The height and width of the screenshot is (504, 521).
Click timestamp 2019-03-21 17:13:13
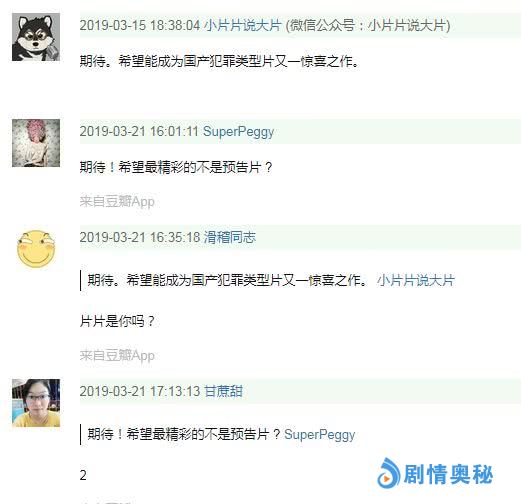(140, 391)
